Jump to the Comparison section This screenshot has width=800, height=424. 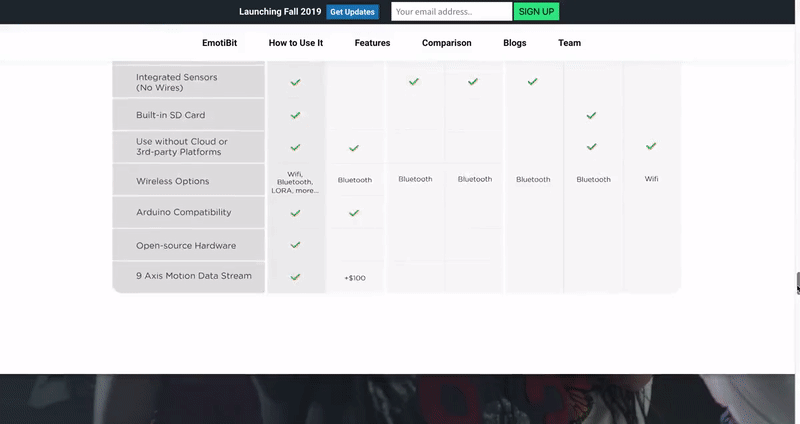[446, 43]
